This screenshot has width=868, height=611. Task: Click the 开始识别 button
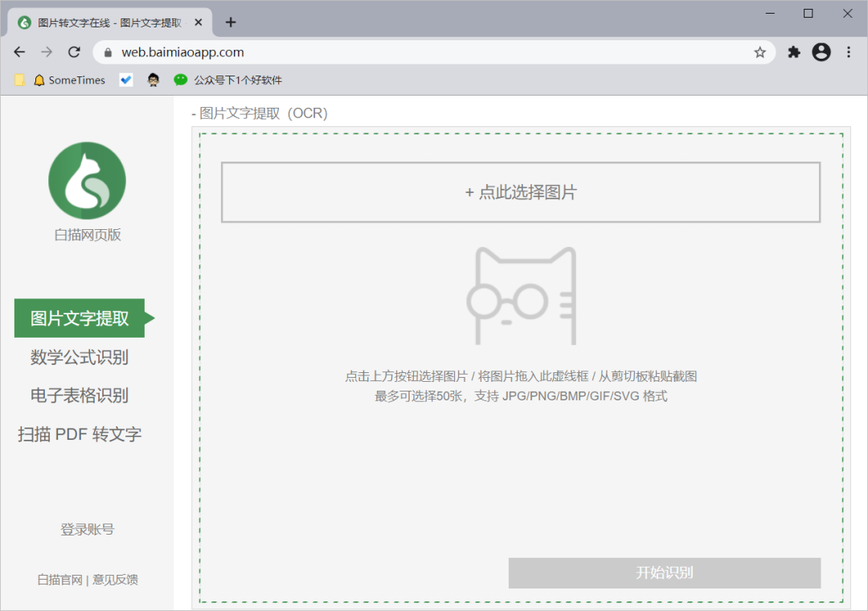click(665, 572)
